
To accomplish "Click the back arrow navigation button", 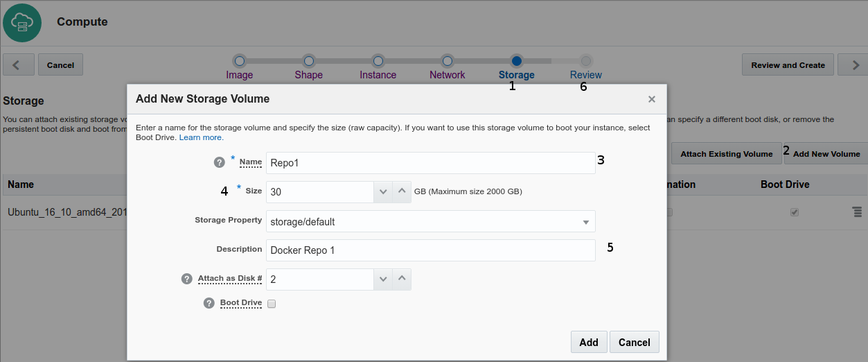I will (x=18, y=64).
